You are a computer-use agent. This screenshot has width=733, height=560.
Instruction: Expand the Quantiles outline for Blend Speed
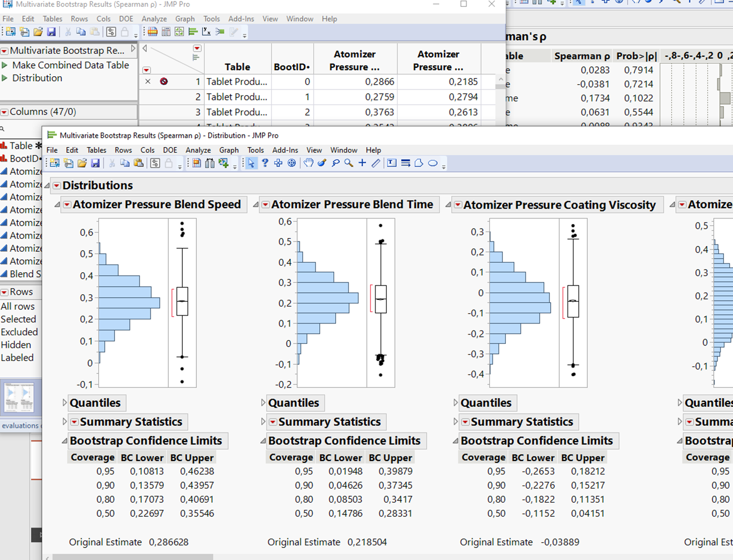point(64,403)
